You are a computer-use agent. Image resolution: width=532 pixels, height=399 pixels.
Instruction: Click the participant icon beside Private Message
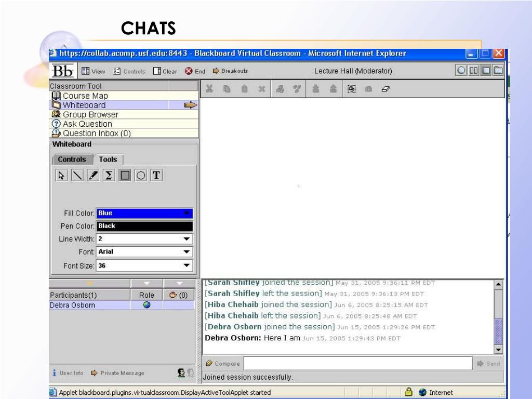point(181,373)
